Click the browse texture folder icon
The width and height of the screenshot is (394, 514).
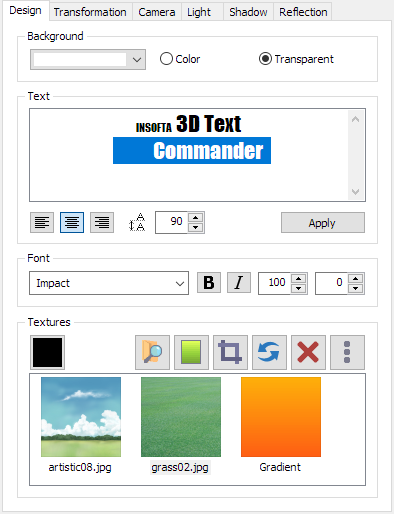pyautogui.click(x=152, y=352)
